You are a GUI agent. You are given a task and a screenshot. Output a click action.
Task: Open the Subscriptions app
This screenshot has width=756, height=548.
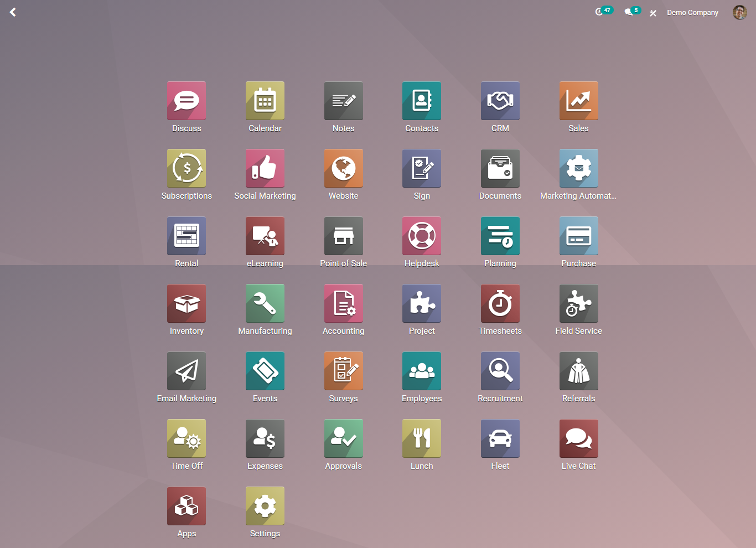point(187,168)
